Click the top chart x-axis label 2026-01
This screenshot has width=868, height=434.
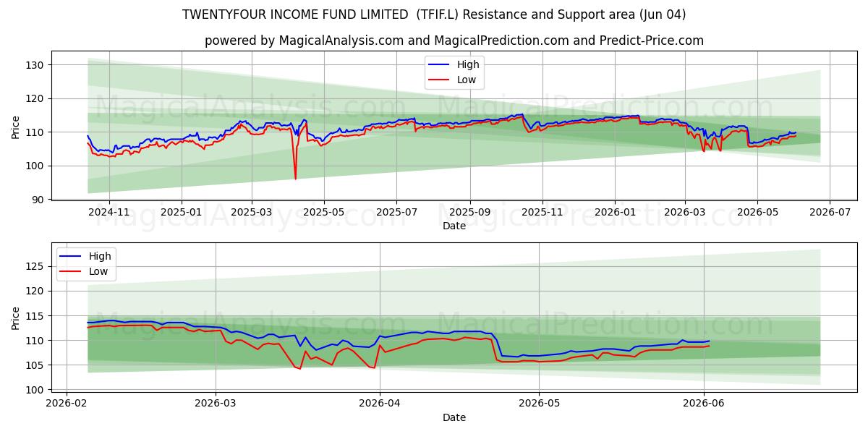[615, 213]
